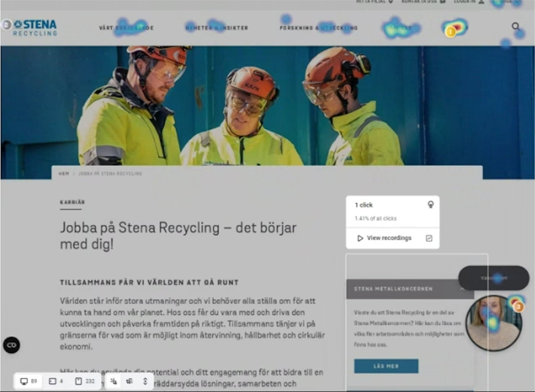Screen dimensions: 535x392
Task: Open Forskning & Utveckling menu
Action: 319,28
